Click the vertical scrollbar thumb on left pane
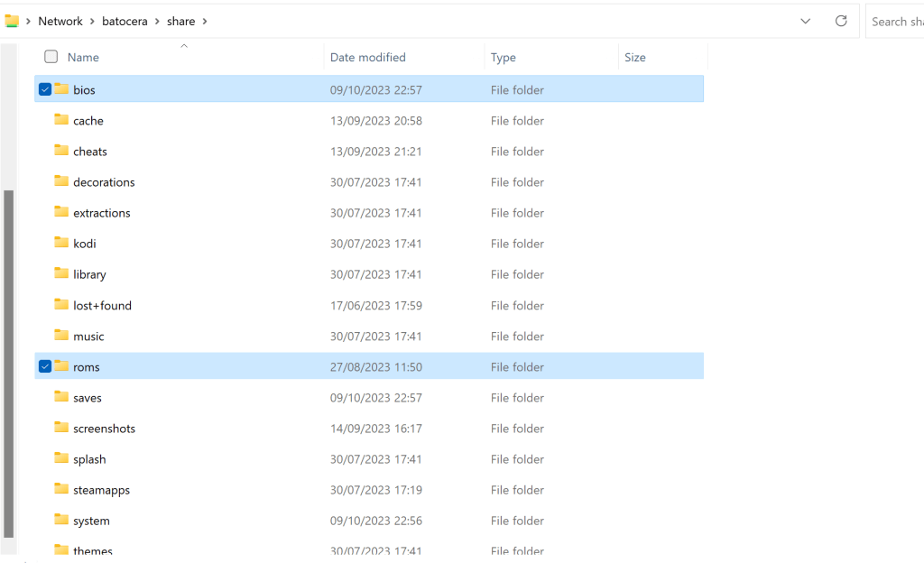The width and height of the screenshot is (924, 563). [9, 361]
